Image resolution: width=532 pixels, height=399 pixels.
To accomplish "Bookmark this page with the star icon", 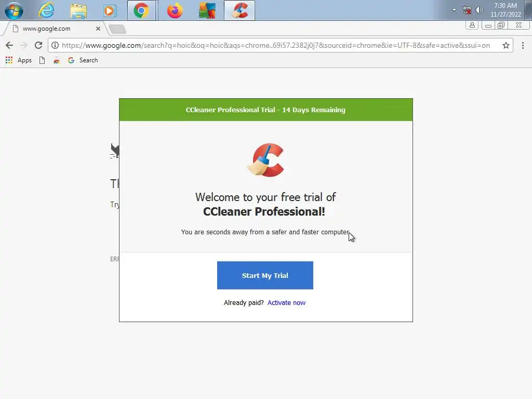I will [x=506, y=45].
